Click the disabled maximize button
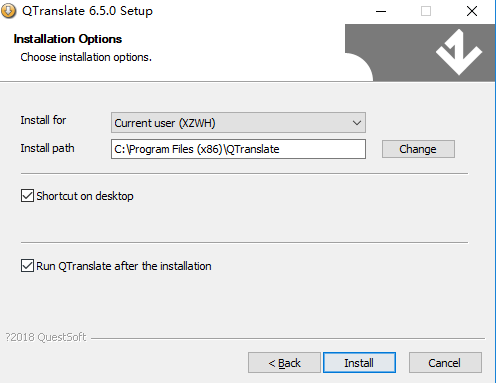496x383 pixels. [426, 11]
